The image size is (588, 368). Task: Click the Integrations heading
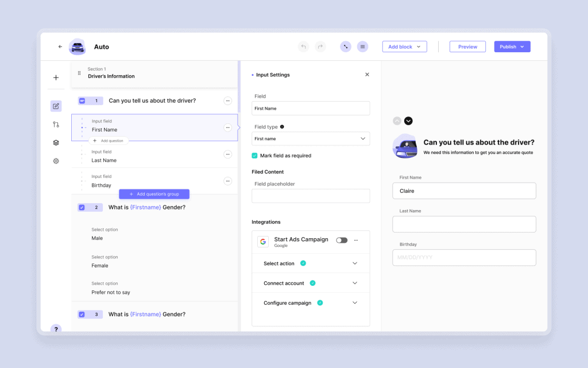coord(266,222)
